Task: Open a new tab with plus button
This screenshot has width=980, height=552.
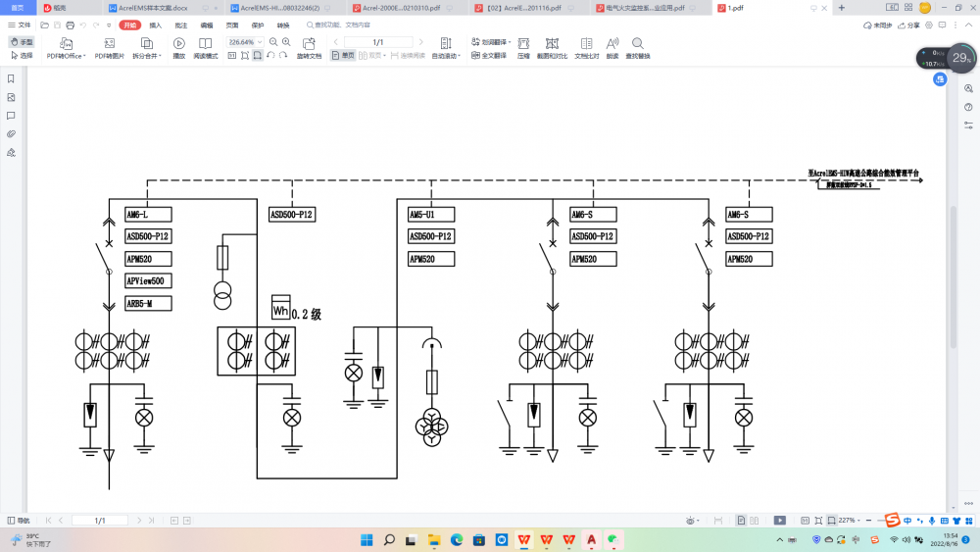Action: (841, 8)
